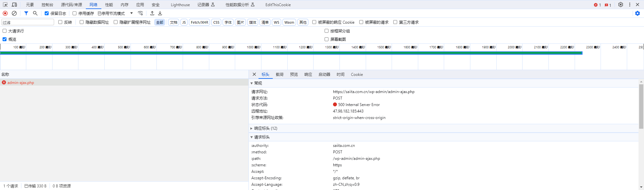Open DevTools settings gear icon
This screenshot has height=190, width=644.
620,5
